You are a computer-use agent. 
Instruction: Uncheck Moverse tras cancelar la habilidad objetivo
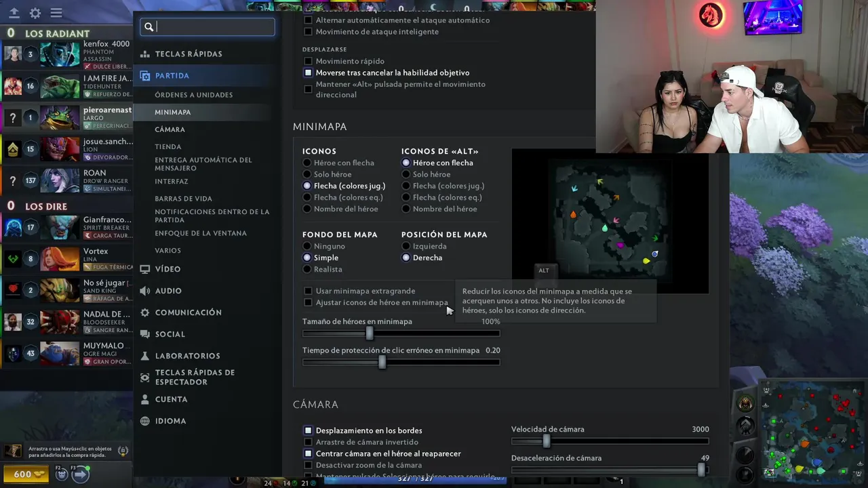308,73
